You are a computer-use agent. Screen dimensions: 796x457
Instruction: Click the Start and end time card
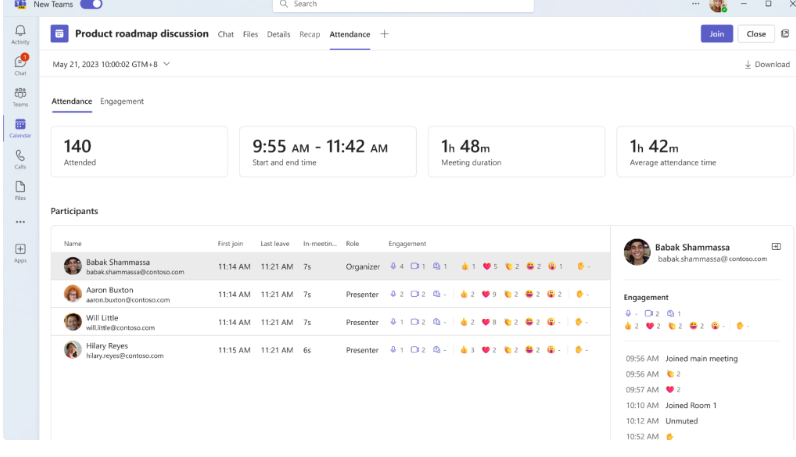click(x=328, y=152)
